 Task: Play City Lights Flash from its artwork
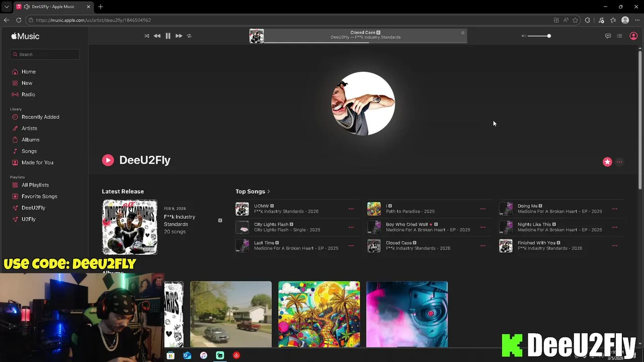coord(242,227)
